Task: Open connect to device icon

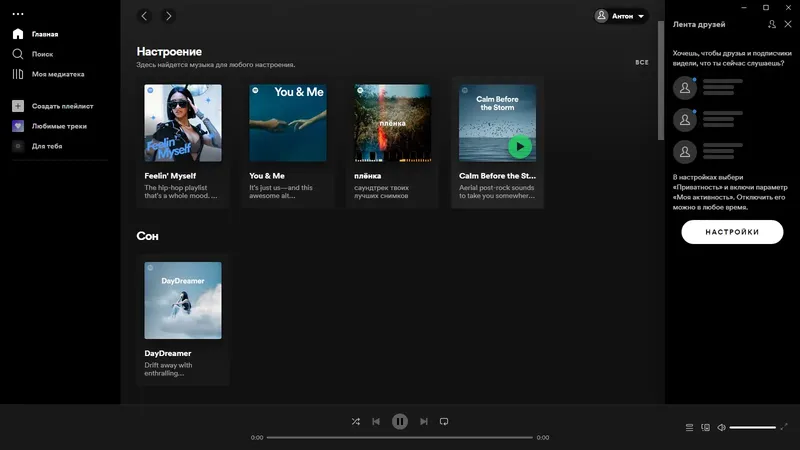Action: tap(706, 428)
